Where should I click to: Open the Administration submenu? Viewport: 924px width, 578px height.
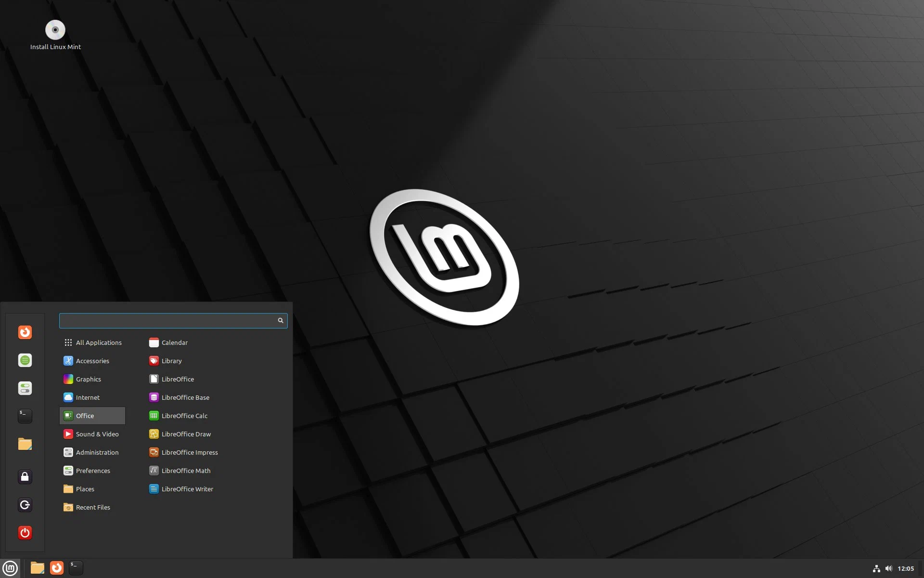(97, 451)
